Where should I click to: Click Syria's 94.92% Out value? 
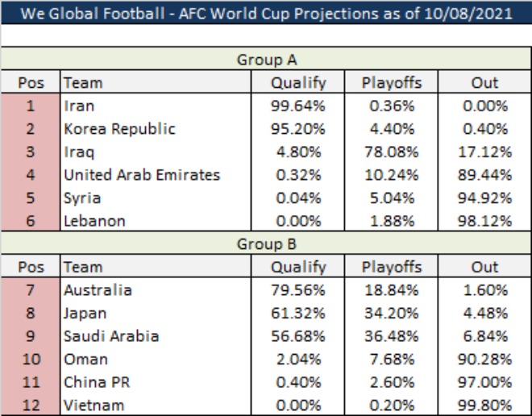[484, 198]
